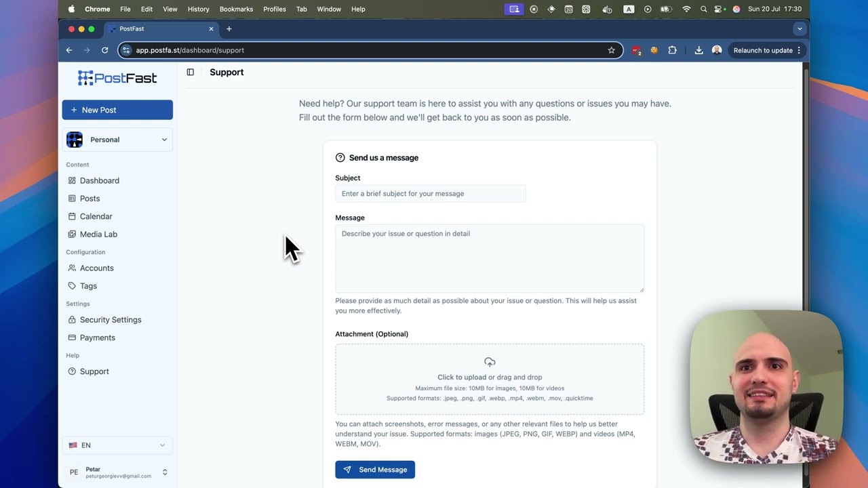Open Dashboard from the sidebar

click(x=99, y=180)
